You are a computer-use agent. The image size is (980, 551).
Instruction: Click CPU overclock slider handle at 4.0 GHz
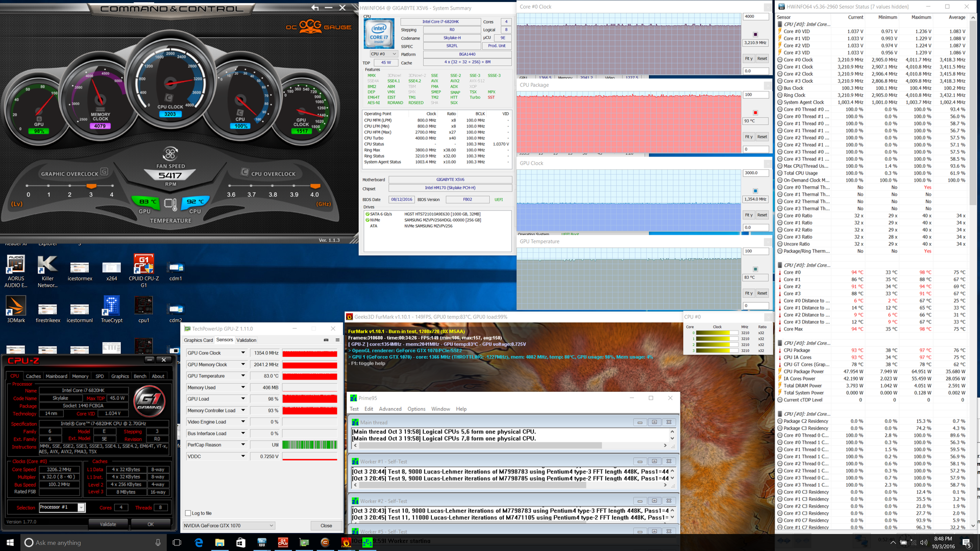[315, 186]
